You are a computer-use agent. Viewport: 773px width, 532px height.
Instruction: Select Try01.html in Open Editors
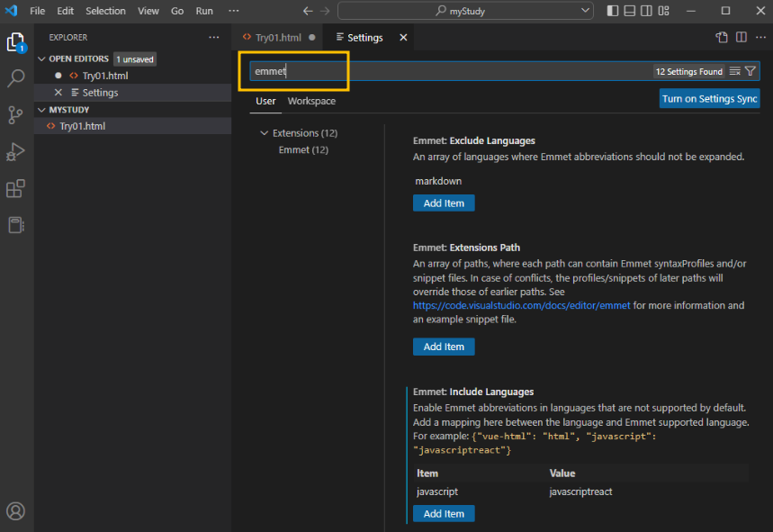(132, 76)
